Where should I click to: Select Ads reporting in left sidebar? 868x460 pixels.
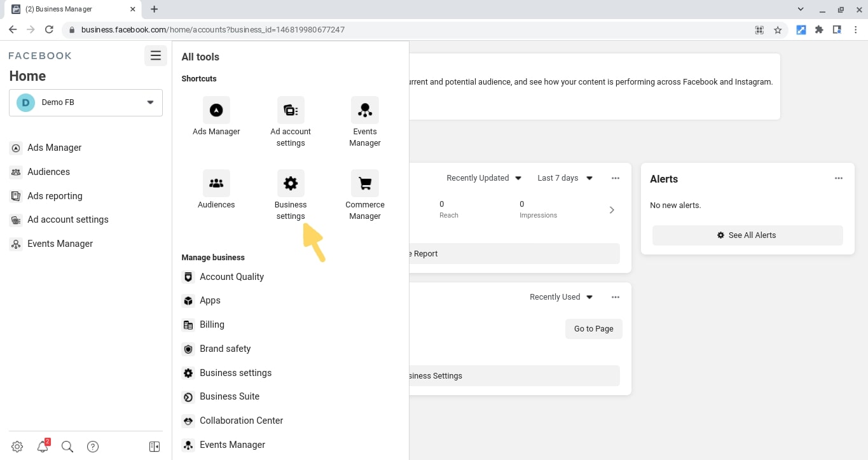pos(46,196)
